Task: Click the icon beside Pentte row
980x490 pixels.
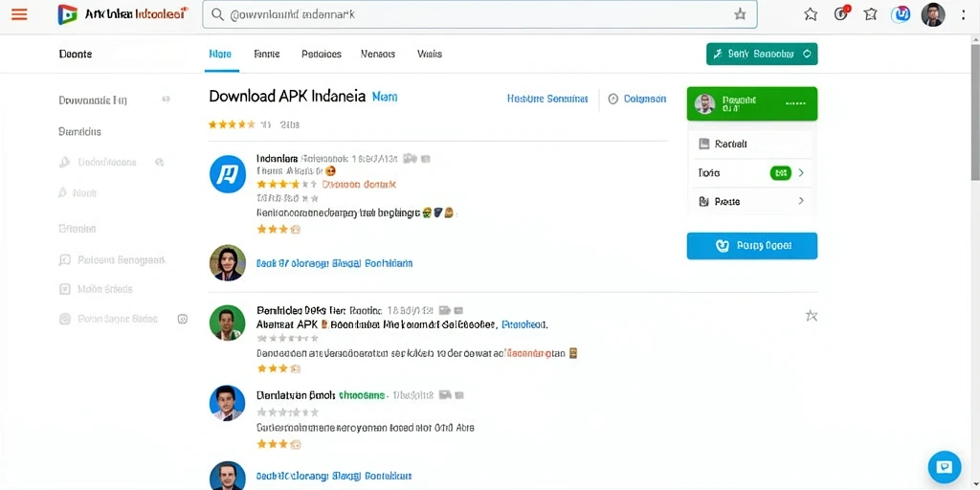Action: (x=703, y=201)
